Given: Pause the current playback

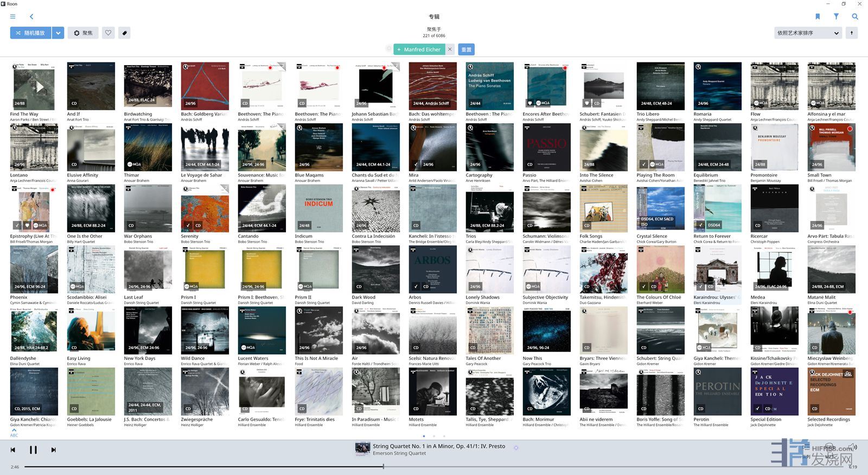Looking at the screenshot, I should point(33,449).
